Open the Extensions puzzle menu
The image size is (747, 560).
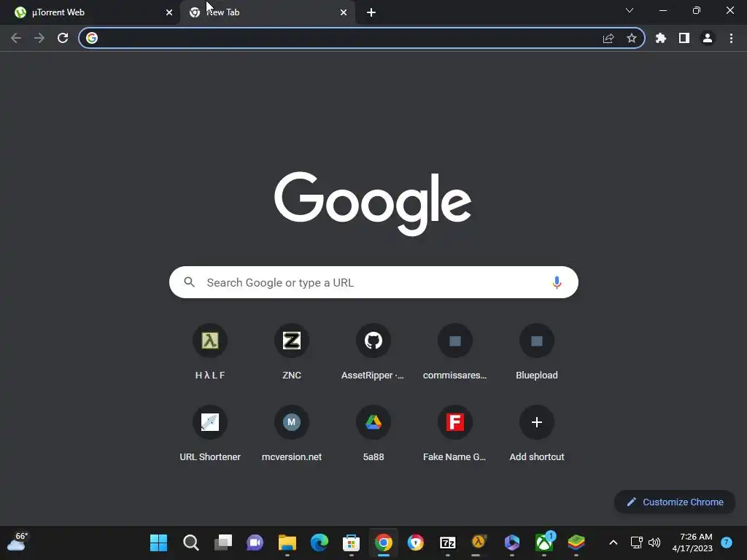[661, 38]
